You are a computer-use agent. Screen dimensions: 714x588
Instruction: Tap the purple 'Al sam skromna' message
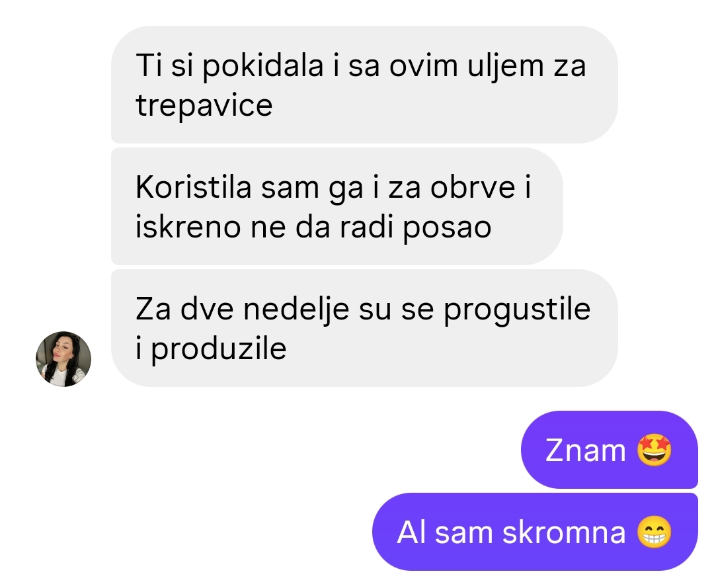pos(535,532)
